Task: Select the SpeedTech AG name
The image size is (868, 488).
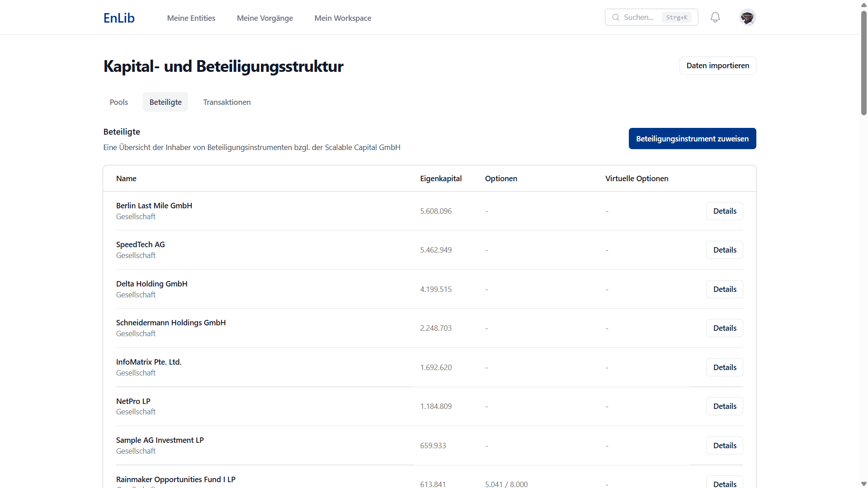Action: click(141, 244)
